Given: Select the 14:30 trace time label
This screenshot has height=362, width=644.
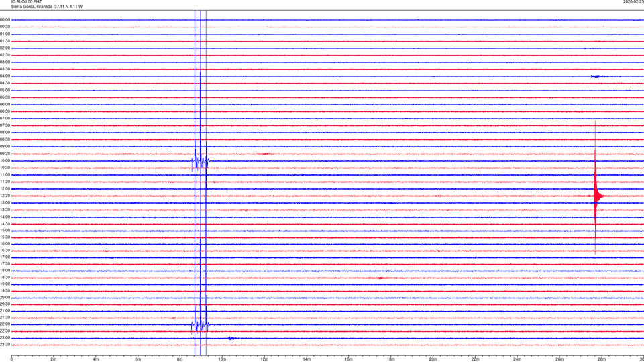Looking at the screenshot, I should [x=5, y=224].
